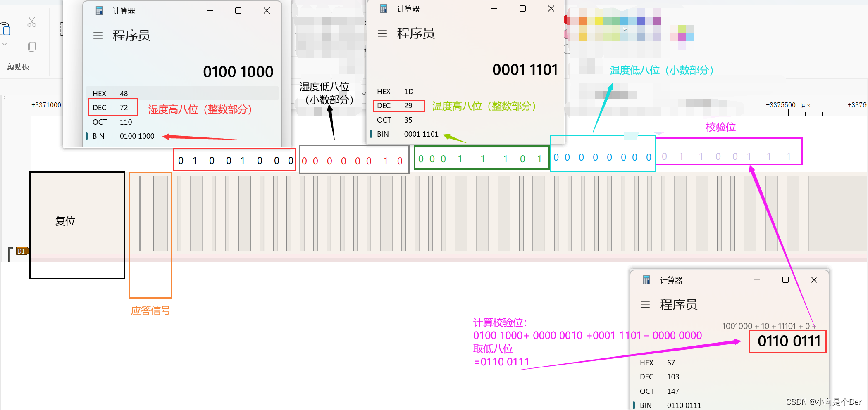868x410 pixels.
Task: Click the 程序员 mode title in middle calculator
Action: [416, 34]
